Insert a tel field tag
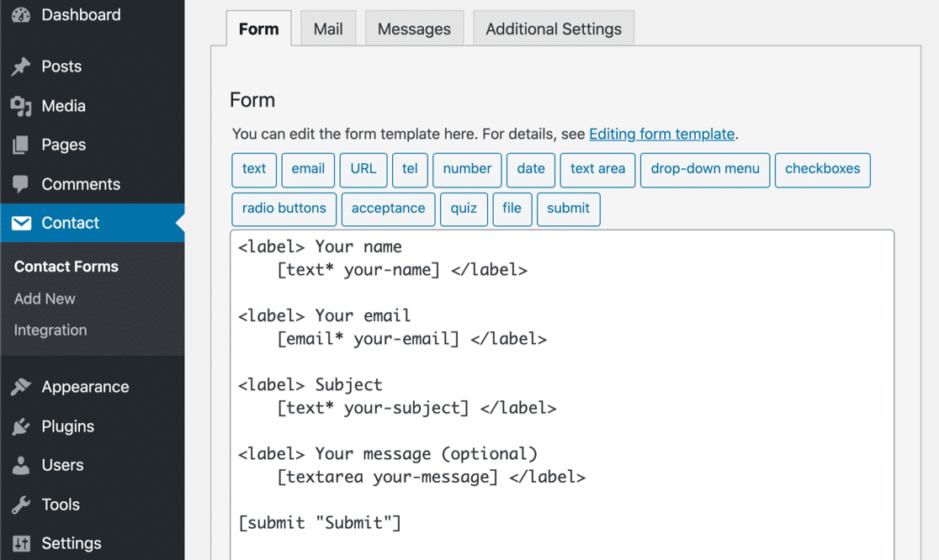 tap(410, 170)
